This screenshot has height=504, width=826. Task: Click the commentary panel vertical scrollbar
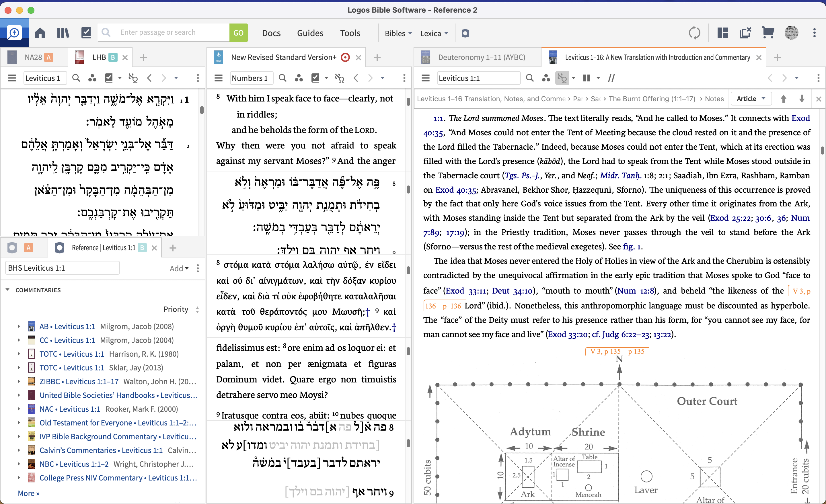[x=823, y=151]
